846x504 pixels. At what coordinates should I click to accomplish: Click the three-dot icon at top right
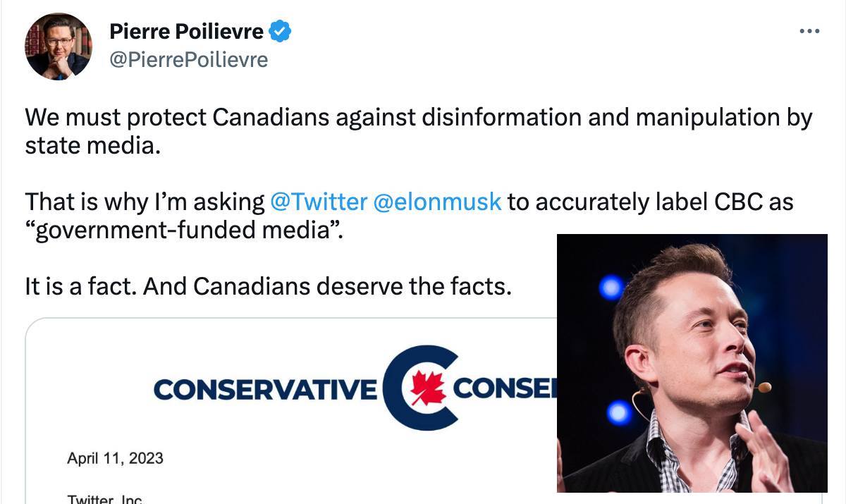(809, 30)
